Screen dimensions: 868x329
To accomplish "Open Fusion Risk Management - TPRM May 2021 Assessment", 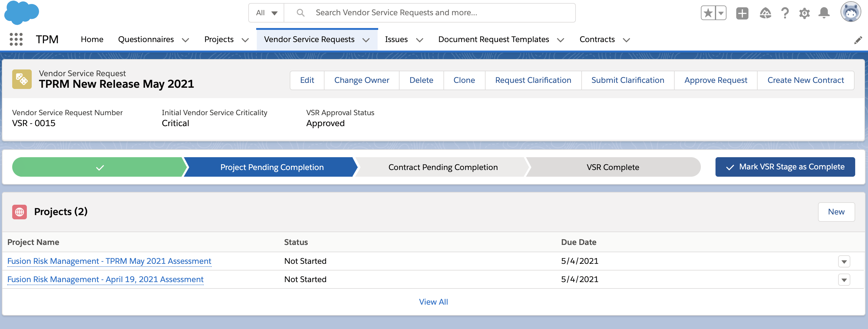I will tap(109, 261).
